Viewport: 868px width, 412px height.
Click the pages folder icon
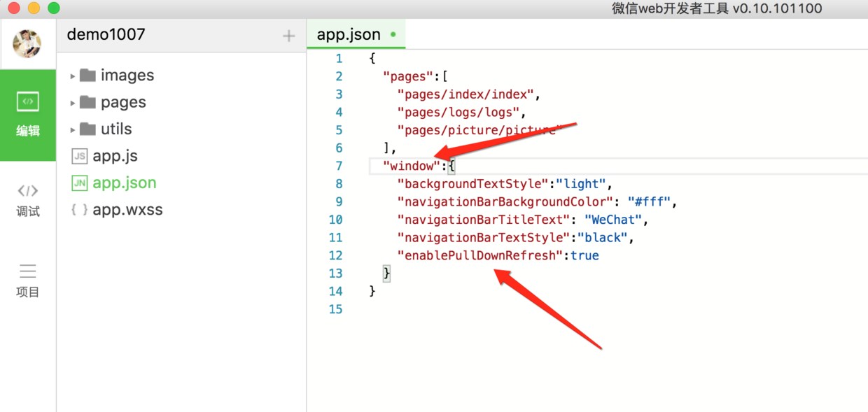point(87,102)
